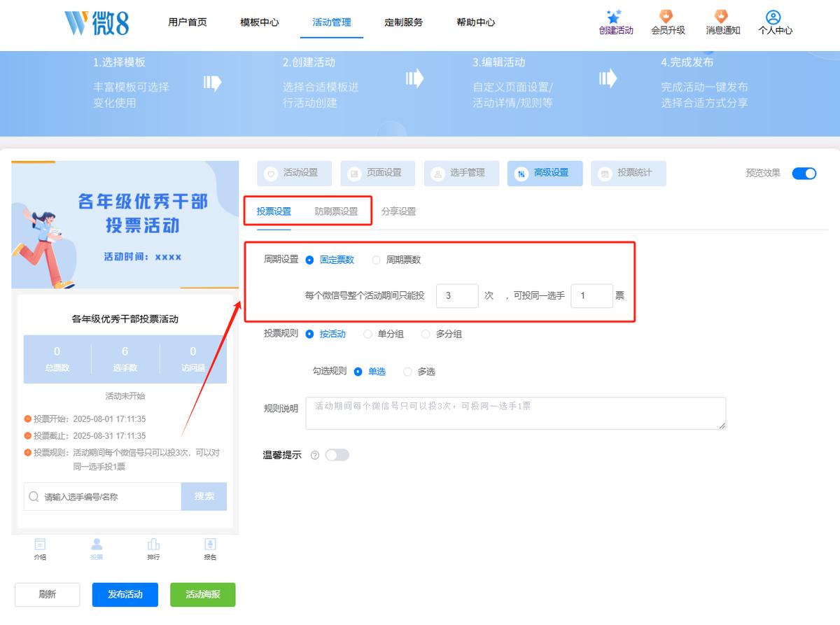Screen dimensions: 840x625
Task: Open the 投票设置 sub-tab
Action: click(x=274, y=211)
